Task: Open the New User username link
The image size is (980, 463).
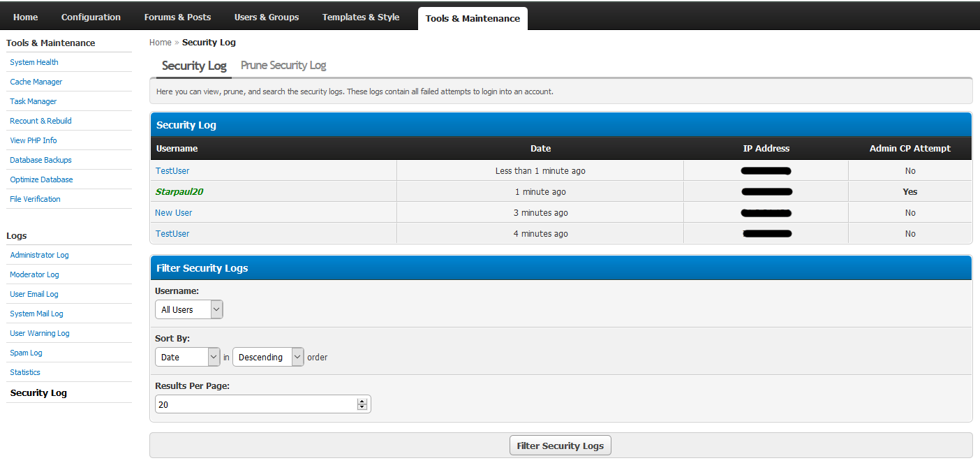Action: [174, 213]
